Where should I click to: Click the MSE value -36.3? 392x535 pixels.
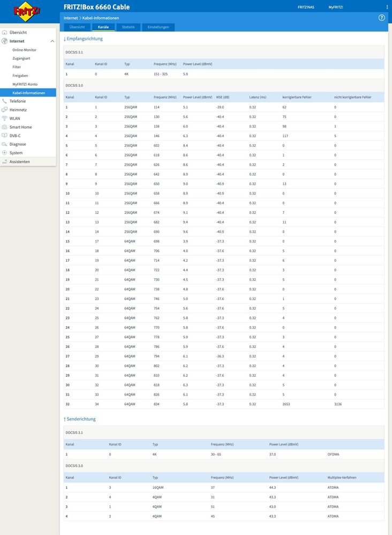pos(220,356)
